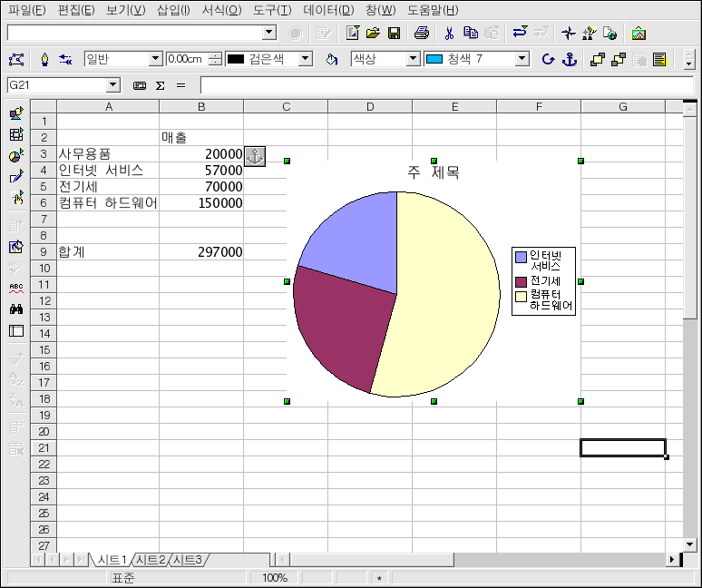Open the 서식(O) menu
702x588 pixels.
[221, 10]
